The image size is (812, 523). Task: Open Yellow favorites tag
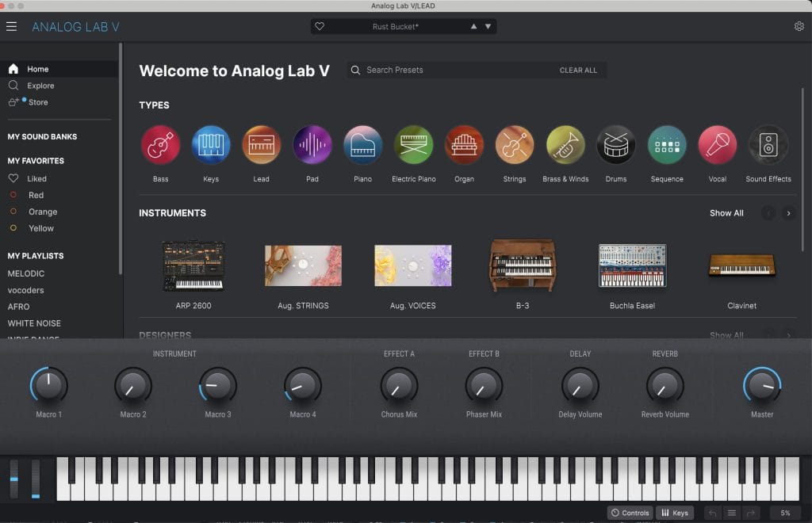click(x=41, y=228)
